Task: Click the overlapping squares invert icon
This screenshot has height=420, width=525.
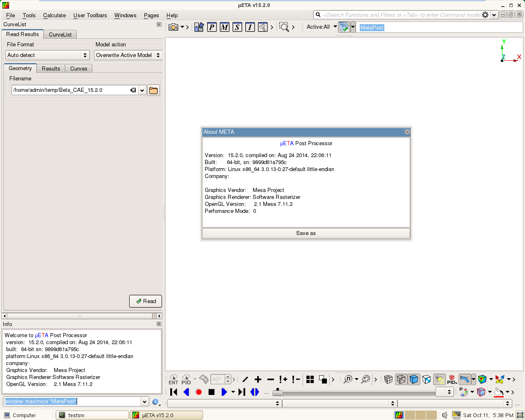Action: tap(323, 379)
